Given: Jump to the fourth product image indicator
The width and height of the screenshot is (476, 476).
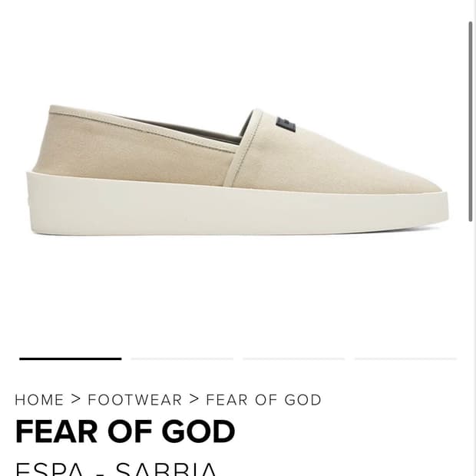Looking at the screenshot, I should pyautogui.click(x=405, y=359).
